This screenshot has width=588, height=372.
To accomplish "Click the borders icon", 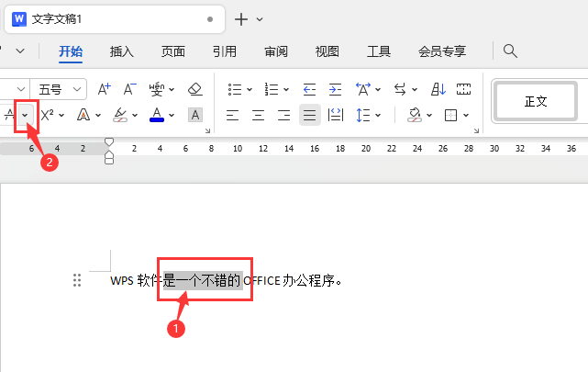I will 450,115.
